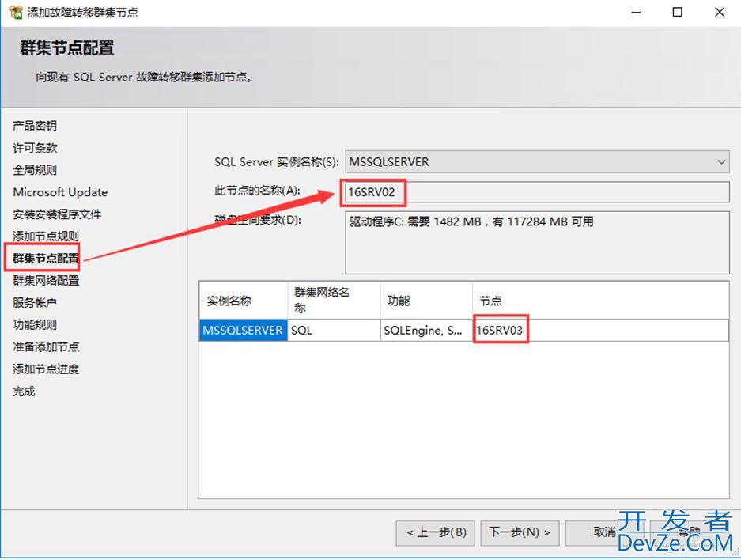The height and width of the screenshot is (560, 741).
Task: Click the node name field 16SRV02
Action: click(537, 192)
